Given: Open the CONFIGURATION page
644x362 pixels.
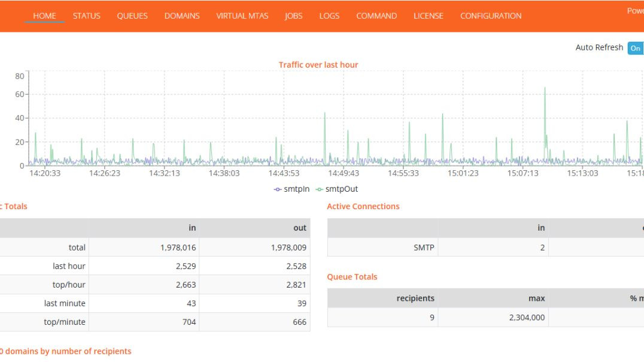Looking at the screenshot, I should coord(491,16).
